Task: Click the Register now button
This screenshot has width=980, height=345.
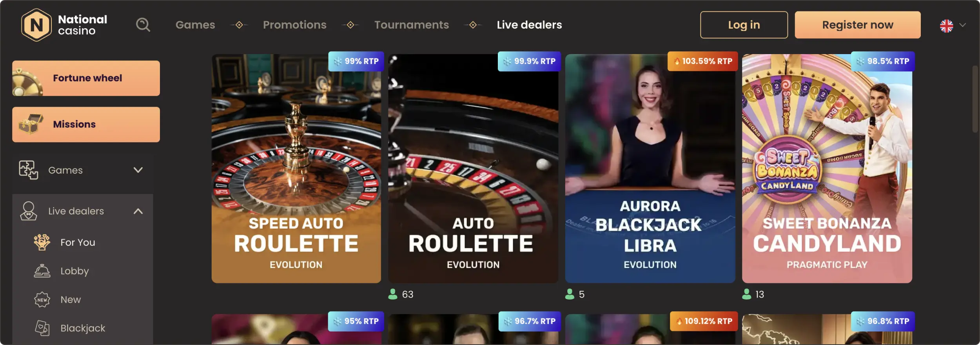Action: 858,25
